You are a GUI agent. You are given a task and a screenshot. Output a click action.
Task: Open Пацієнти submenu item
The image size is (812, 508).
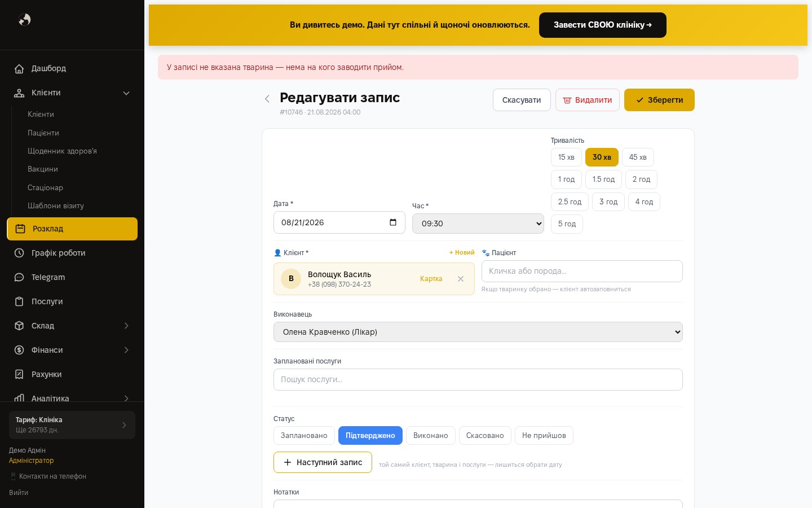point(43,133)
